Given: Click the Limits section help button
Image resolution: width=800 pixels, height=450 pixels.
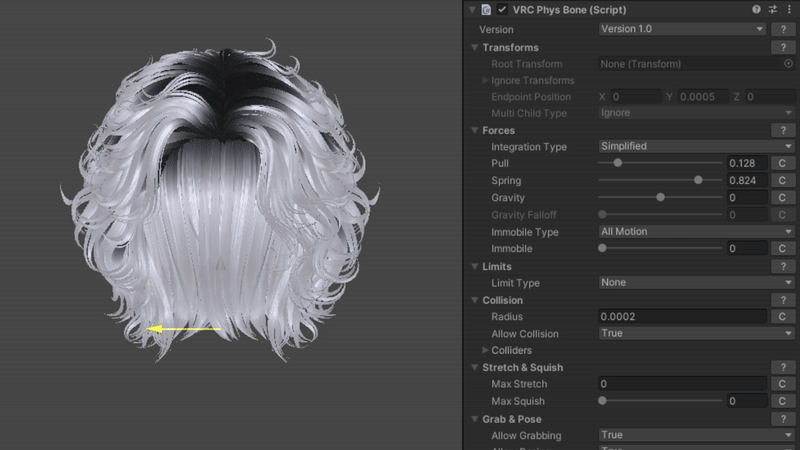Looking at the screenshot, I should (783, 266).
